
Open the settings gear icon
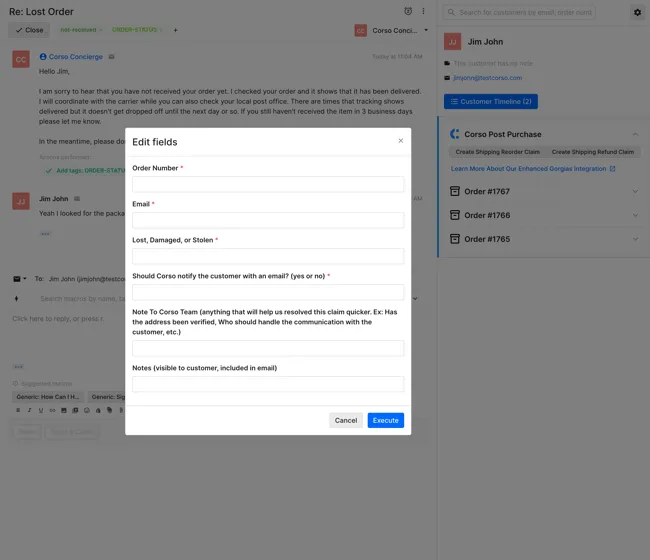click(637, 12)
